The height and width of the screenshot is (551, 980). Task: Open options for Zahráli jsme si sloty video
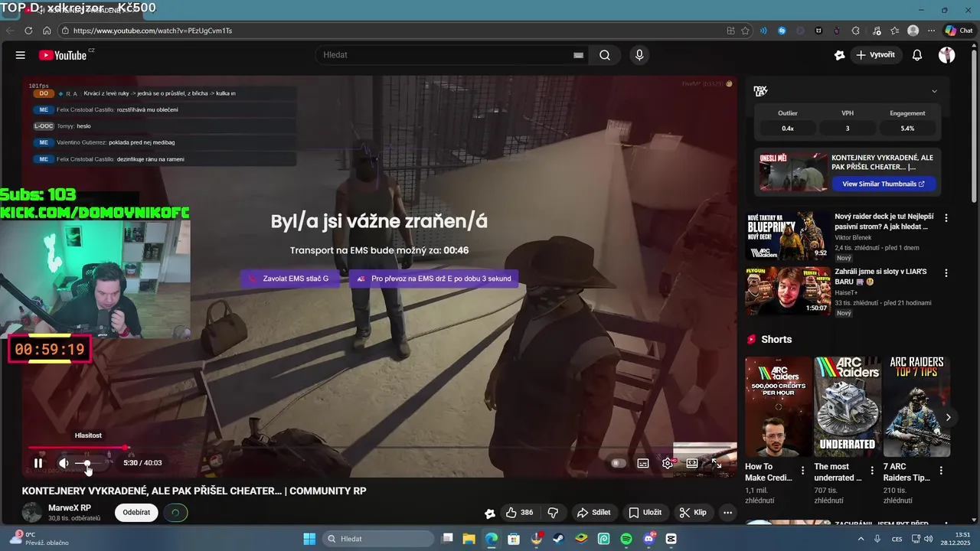(946, 273)
